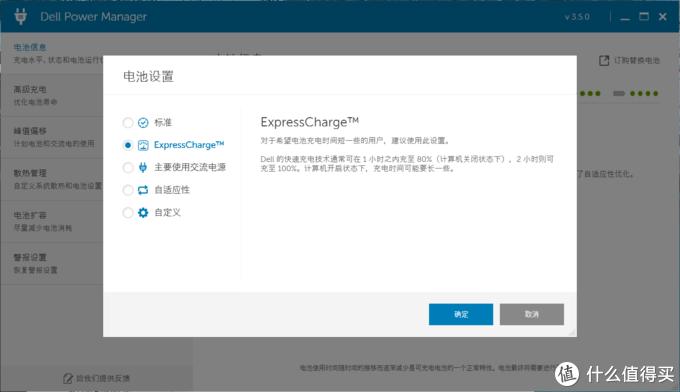Click the ExpressCharge™ heading in description pane
Image resolution: width=680 pixels, height=392 pixels.
[x=310, y=122]
